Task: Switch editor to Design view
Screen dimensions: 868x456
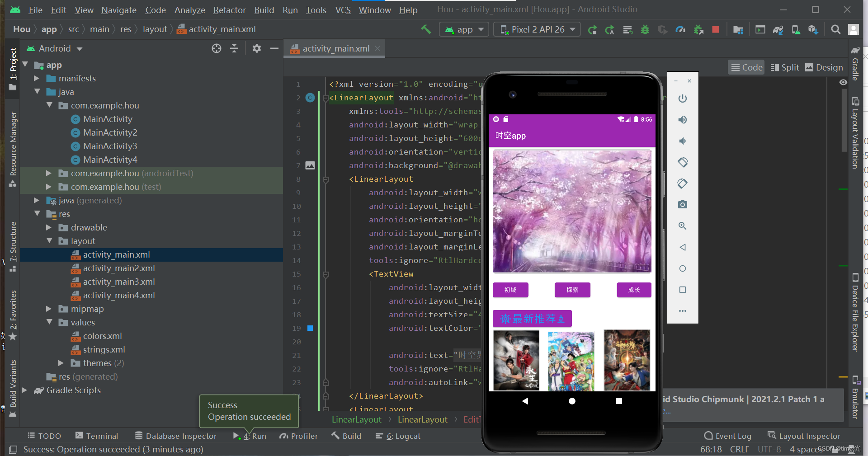Action: coord(824,68)
